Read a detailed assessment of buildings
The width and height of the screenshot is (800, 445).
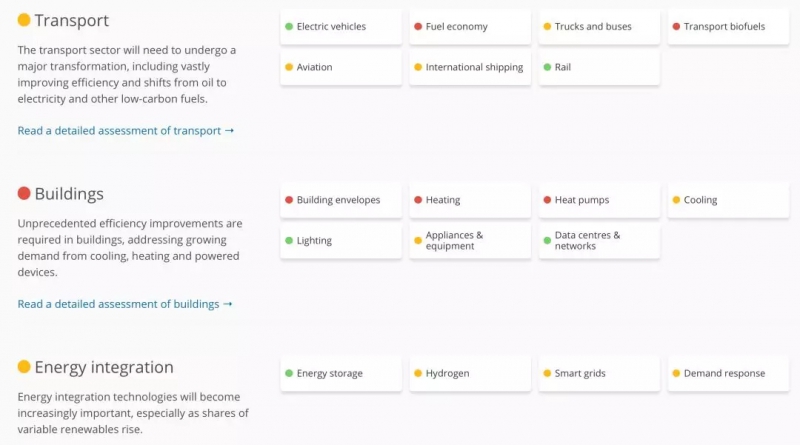(x=125, y=304)
